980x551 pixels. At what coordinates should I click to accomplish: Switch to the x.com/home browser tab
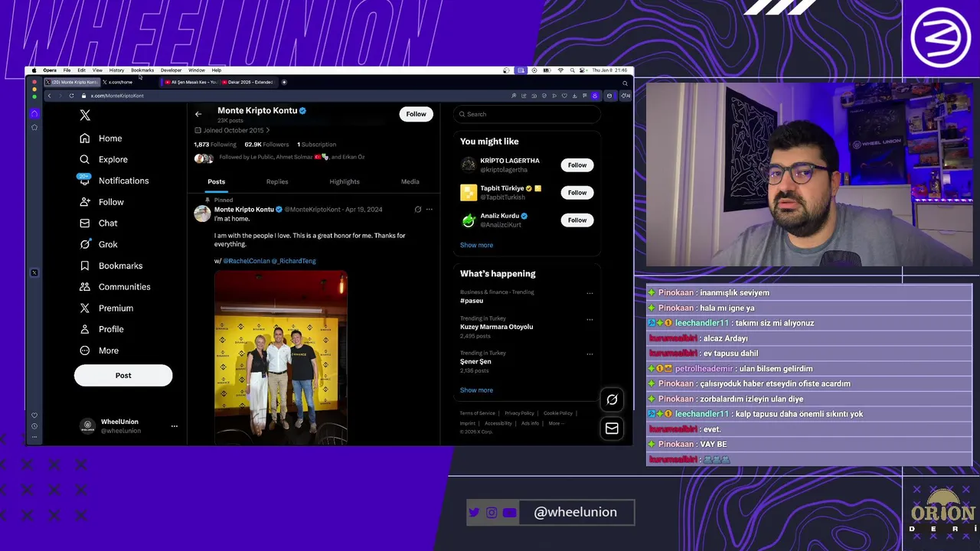pyautogui.click(x=119, y=82)
